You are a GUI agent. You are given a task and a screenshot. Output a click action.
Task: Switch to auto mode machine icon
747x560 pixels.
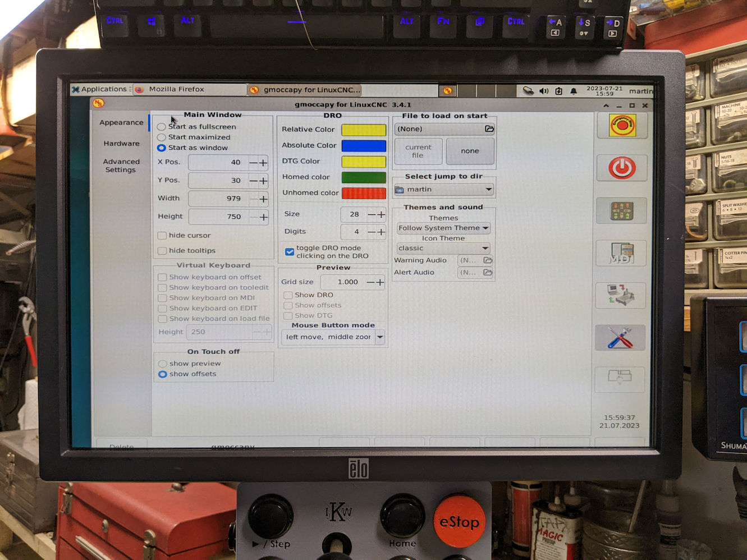point(620,295)
